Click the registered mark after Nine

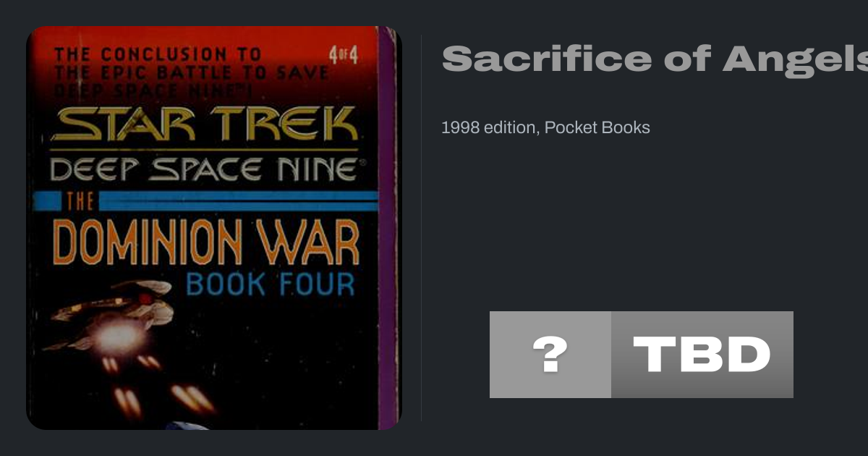(362, 164)
